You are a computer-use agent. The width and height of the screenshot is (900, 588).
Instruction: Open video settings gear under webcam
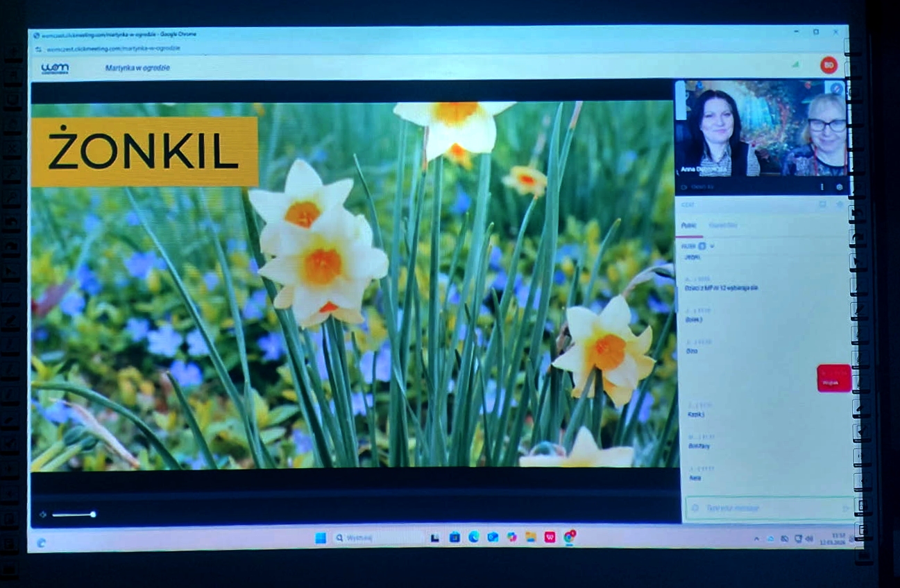coord(839,187)
